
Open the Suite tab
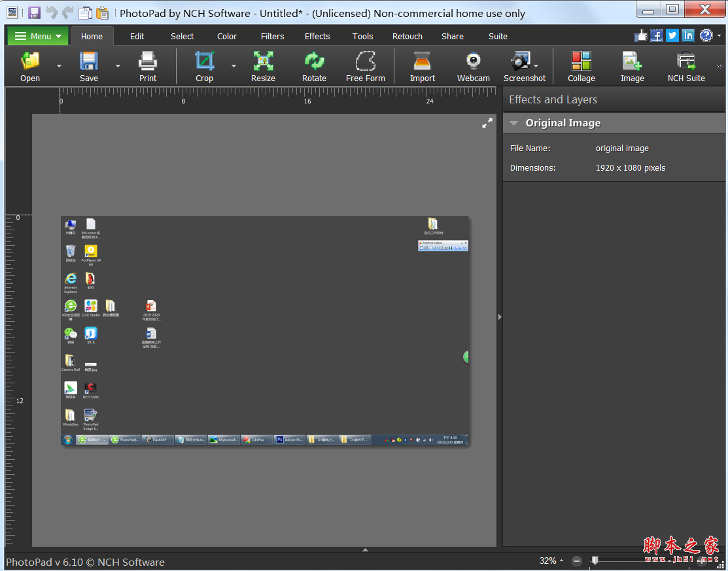click(498, 36)
